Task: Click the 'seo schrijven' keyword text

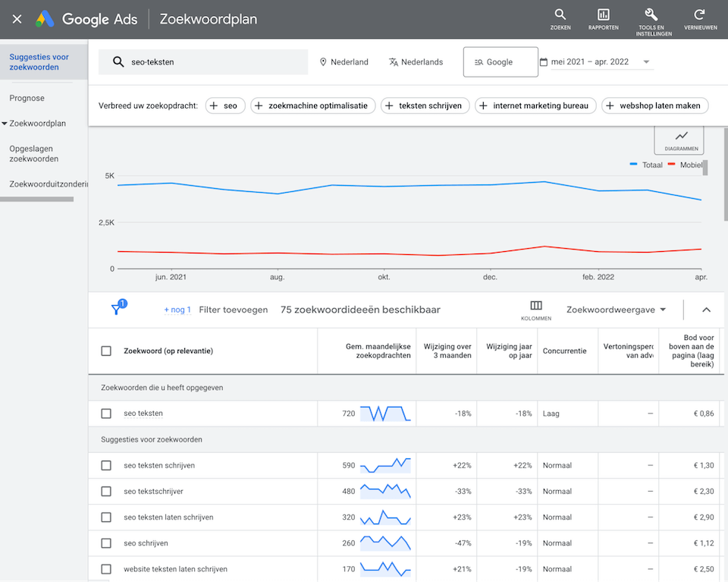Action: tap(146, 543)
